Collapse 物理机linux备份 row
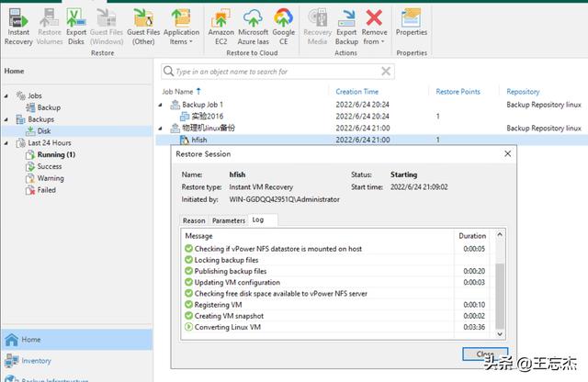The image size is (588, 382). tap(161, 129)
